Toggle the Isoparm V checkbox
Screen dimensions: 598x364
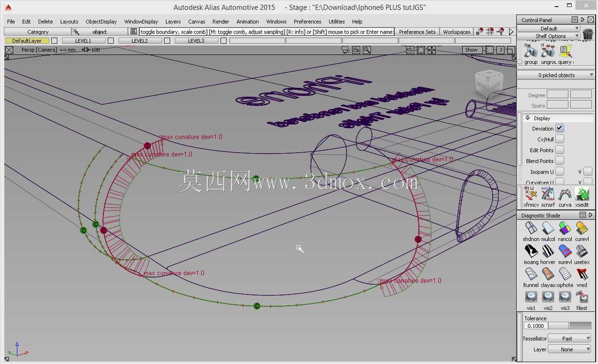pyautogui.click(x=588, y=171)
